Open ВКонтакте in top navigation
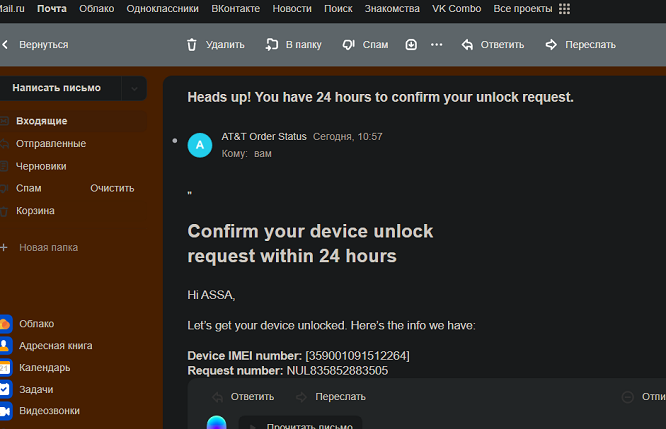Image resolution: width=666 pixels, height=429 pixels. (x=235, y=8)
